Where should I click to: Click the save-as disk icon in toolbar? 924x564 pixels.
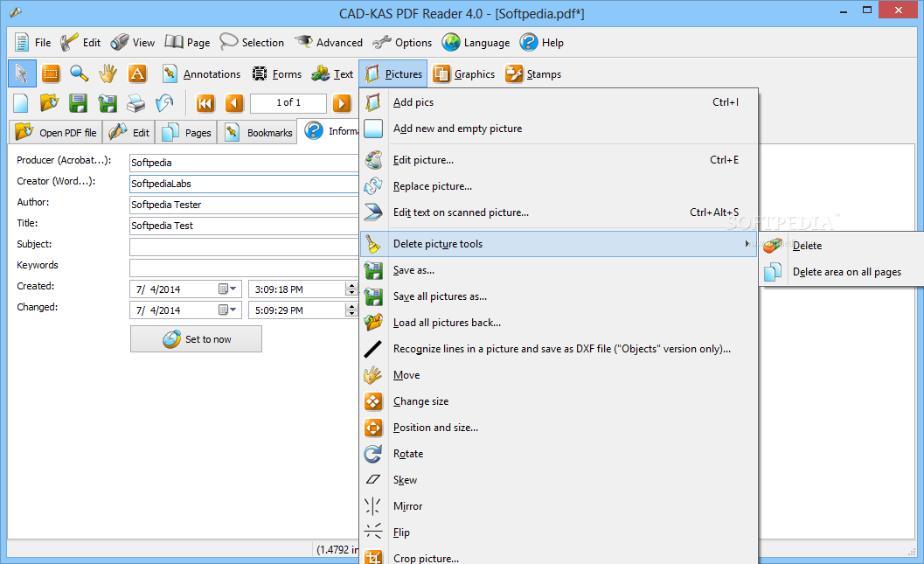[108, 103]
